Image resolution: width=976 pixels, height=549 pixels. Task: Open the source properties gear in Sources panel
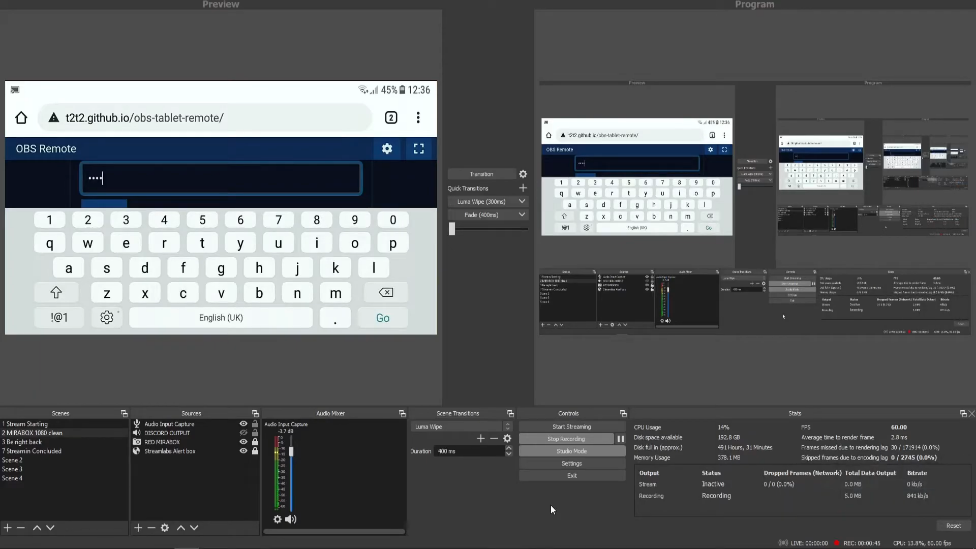coord(165,528)
